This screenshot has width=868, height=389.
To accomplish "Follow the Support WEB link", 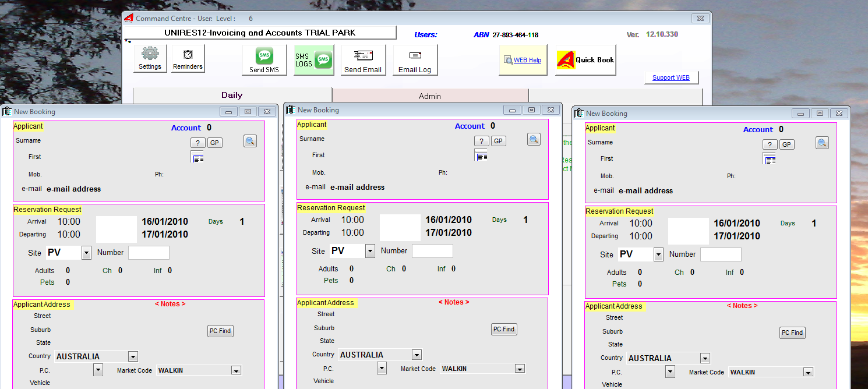I will 671,77.
